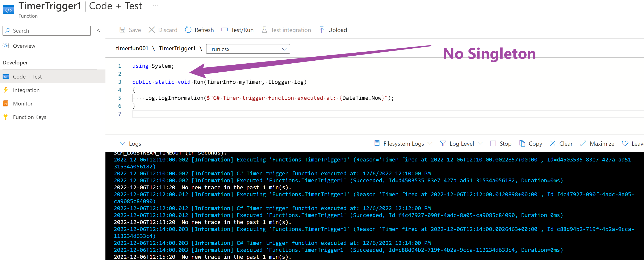Click the Save disk icon
The width and height of the screenshot is (644, 260).
coord(122,30)
